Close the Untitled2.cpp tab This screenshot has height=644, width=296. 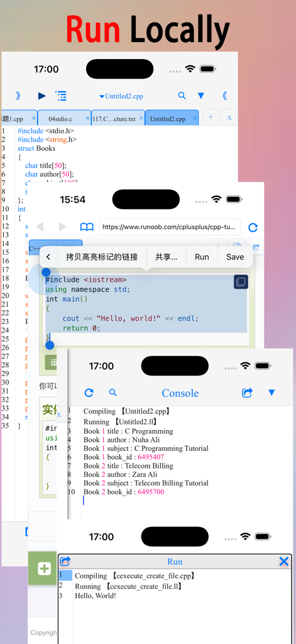click(x=195, y=119)
